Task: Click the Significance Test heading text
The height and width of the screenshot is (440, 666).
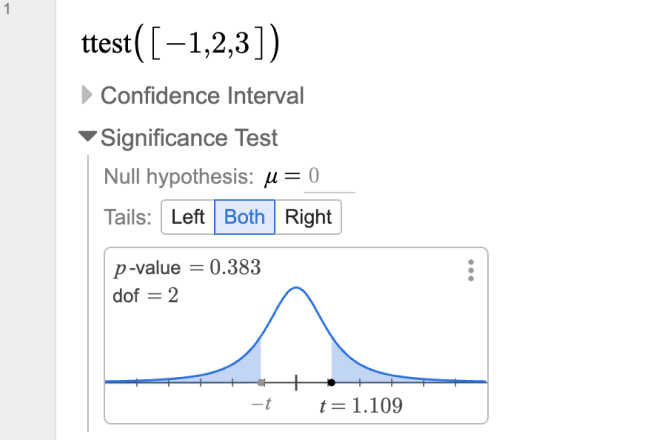Action: [189, 138]
